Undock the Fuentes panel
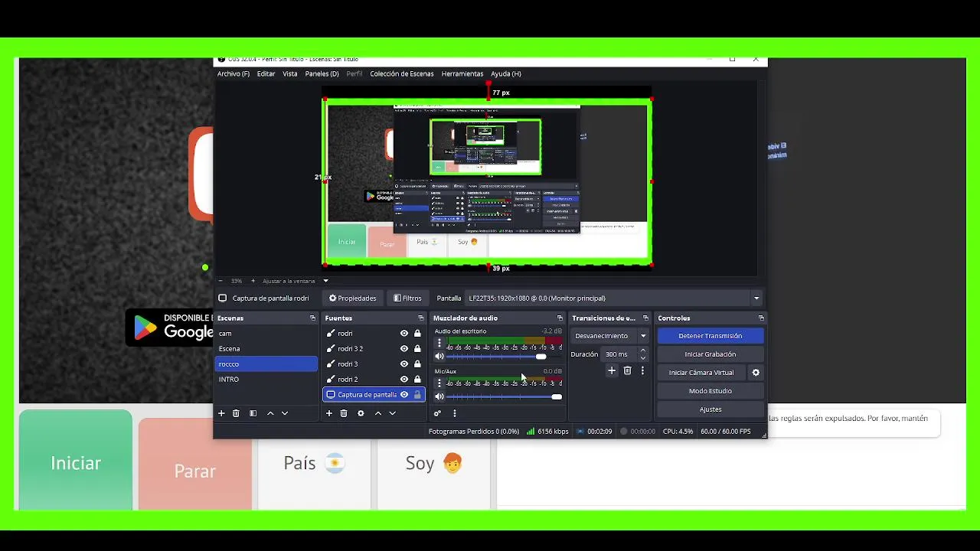Screen dimensions: 980x551 point(420,318)
